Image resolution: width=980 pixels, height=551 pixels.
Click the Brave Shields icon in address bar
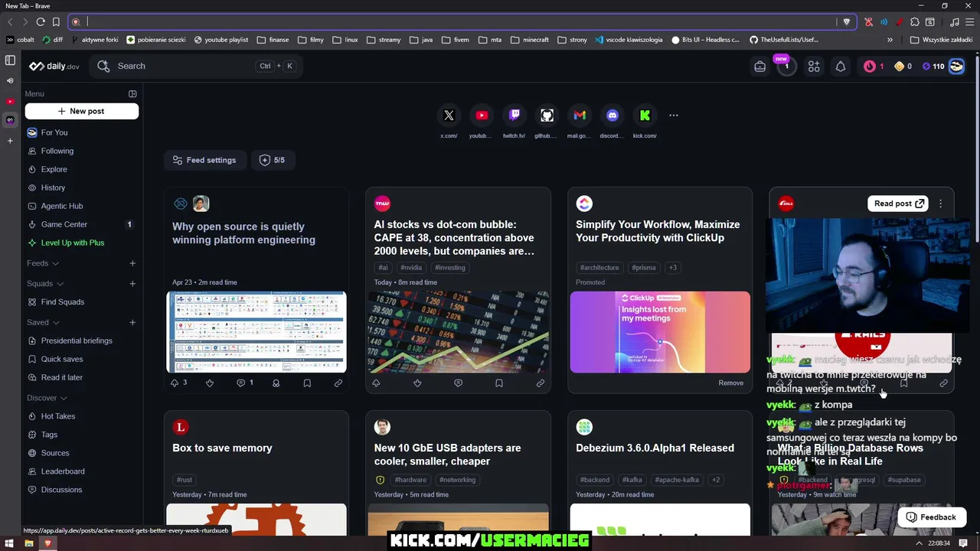point(846,22)
